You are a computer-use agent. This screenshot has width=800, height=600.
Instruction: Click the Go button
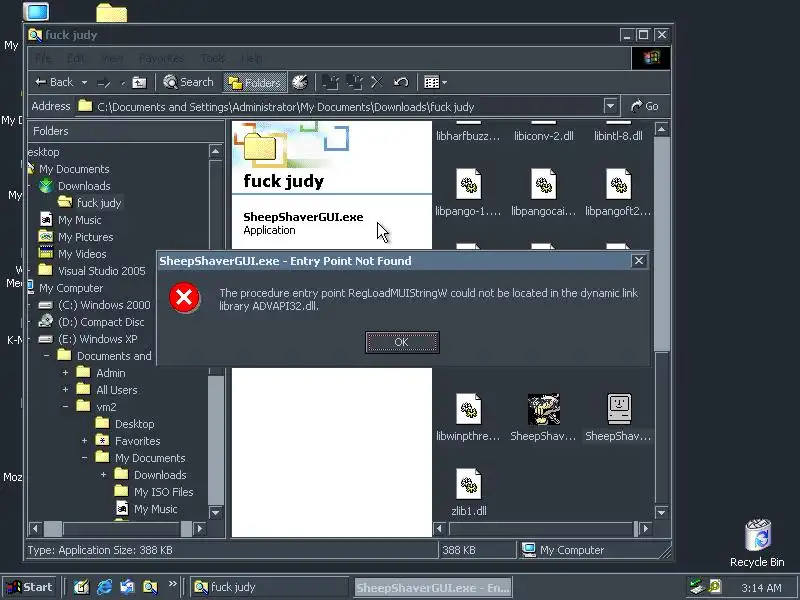click(645, 106)
